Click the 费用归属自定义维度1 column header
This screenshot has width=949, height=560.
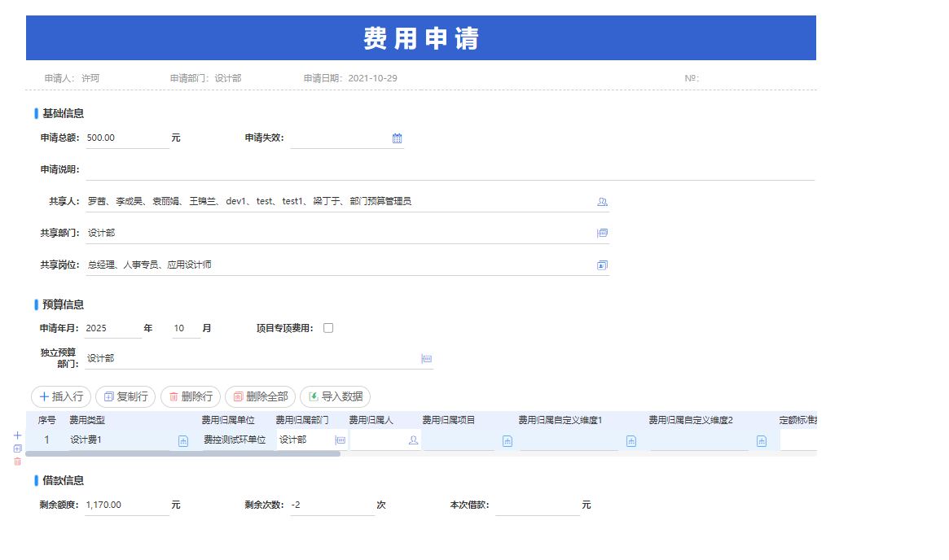pos(560,420)
